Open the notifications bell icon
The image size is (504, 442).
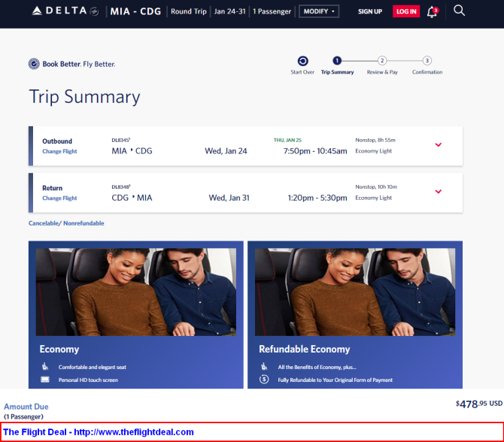[x=433, y=12]
